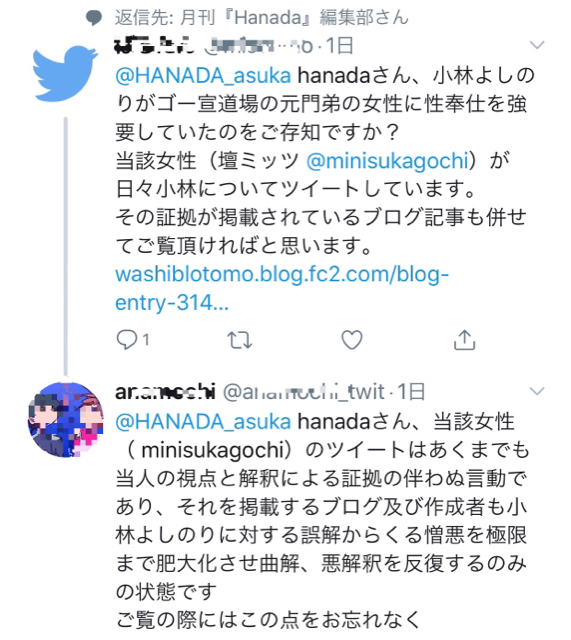The image size is (571, 640).
Task: Open washiblotomo.blog.fc2.com blog link
Action: (282, 288)
